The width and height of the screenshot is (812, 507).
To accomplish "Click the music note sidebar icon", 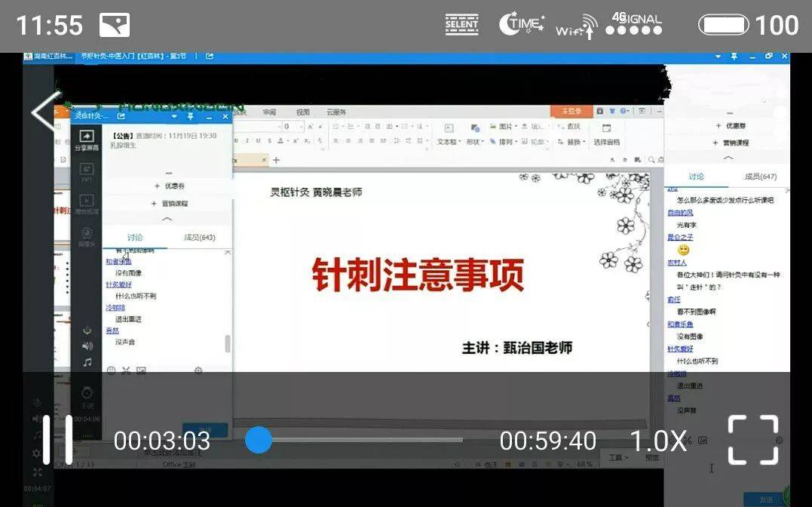I will click(87, 362).
